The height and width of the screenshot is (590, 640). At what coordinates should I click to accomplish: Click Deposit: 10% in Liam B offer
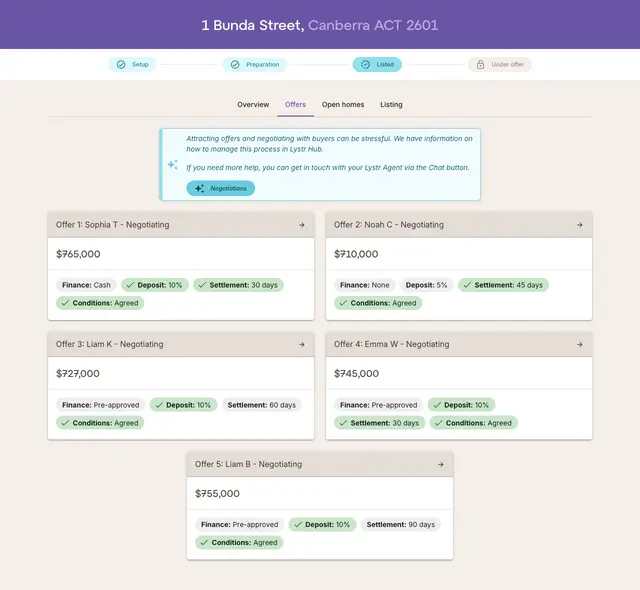click(x=322, y=525)
